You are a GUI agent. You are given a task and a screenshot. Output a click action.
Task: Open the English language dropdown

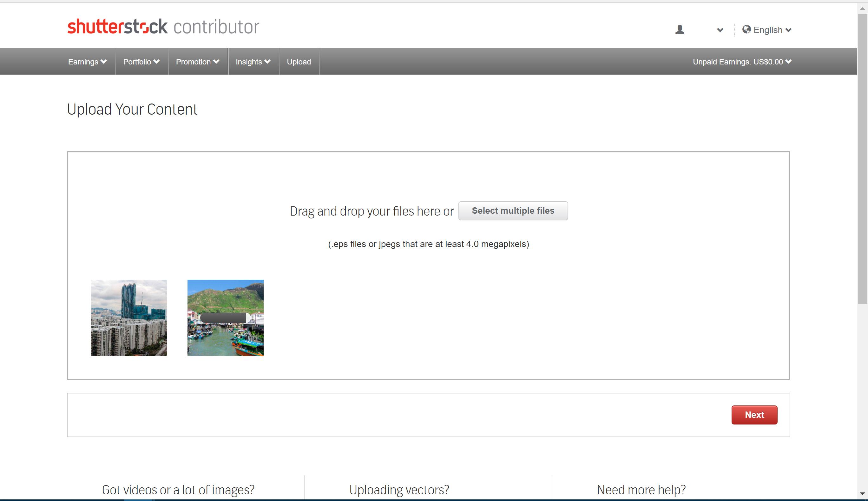click(772, 30)
